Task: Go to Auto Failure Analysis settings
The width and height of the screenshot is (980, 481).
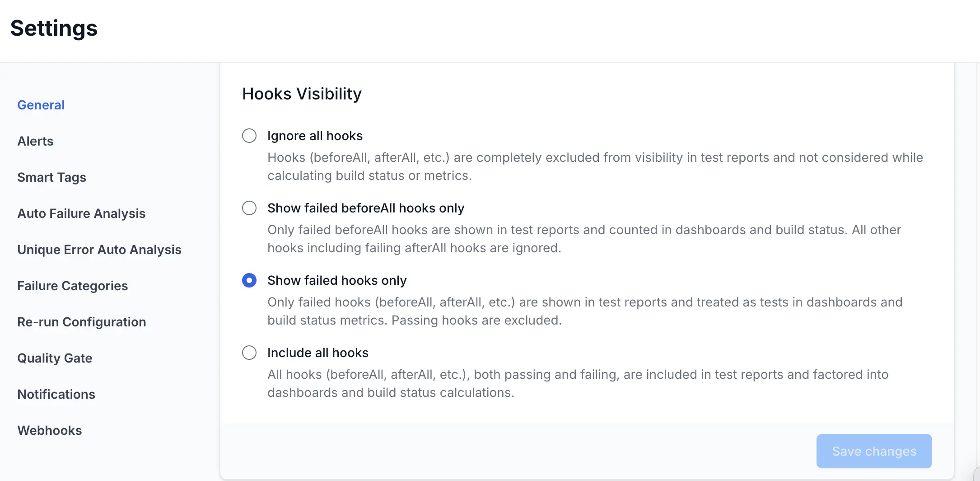Action: (x=81, y=213)
